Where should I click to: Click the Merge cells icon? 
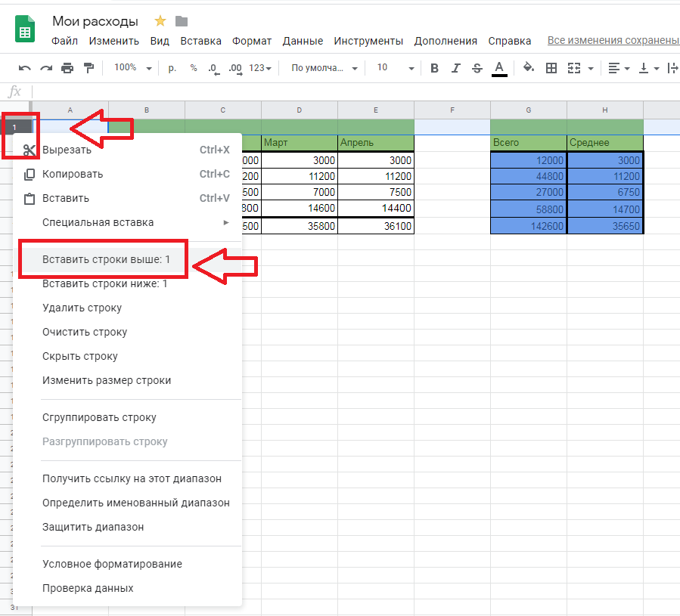pyautogui.click(x=574, y=68)
